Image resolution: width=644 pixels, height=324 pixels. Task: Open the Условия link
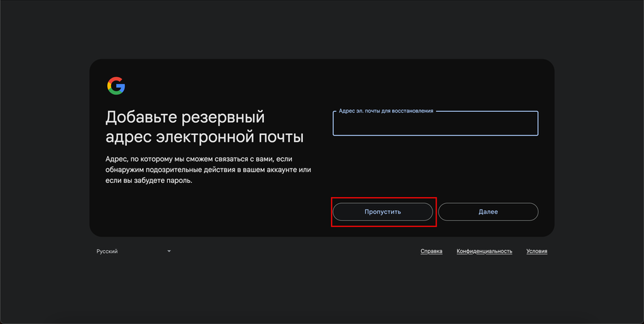click(x=537, y=251)
